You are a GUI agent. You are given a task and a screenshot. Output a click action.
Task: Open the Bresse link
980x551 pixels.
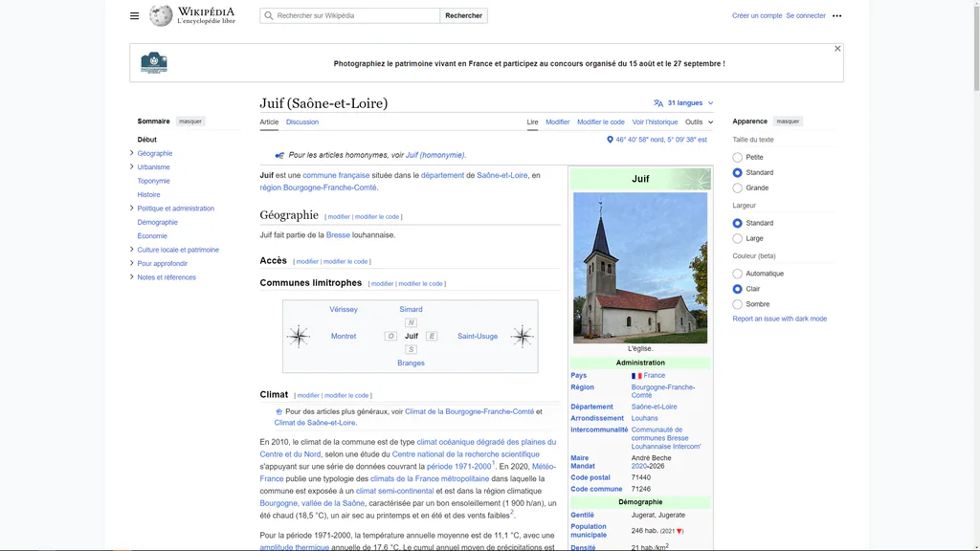click(338, 235)
